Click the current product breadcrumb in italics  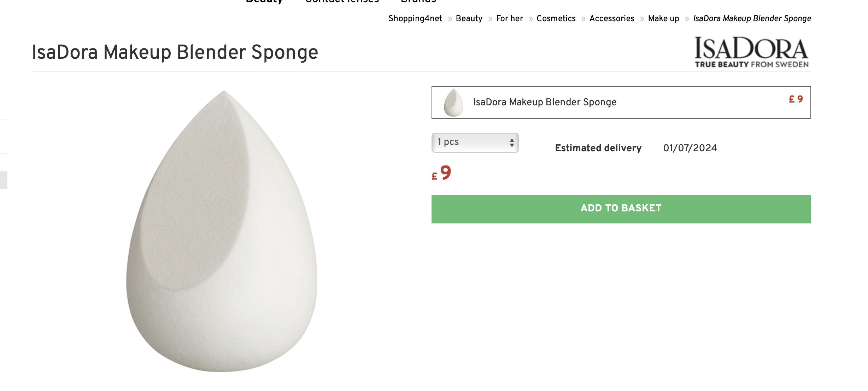tap(752, 18)
